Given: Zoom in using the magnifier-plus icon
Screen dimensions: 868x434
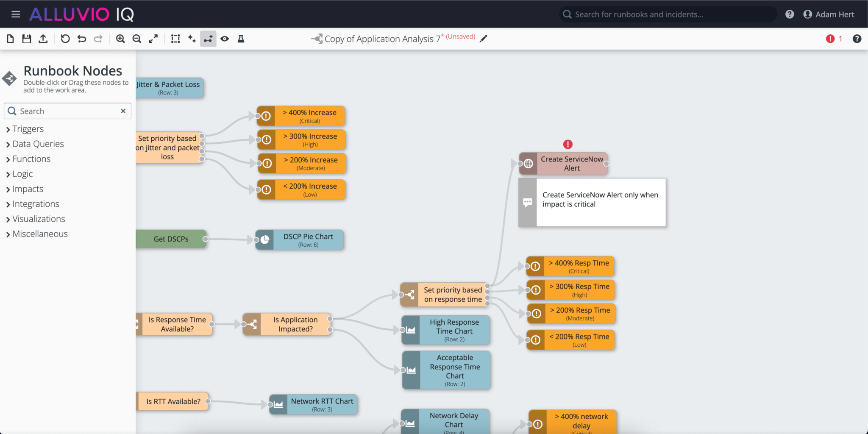Looking at the screenshot, I should (x=121, y=39).
